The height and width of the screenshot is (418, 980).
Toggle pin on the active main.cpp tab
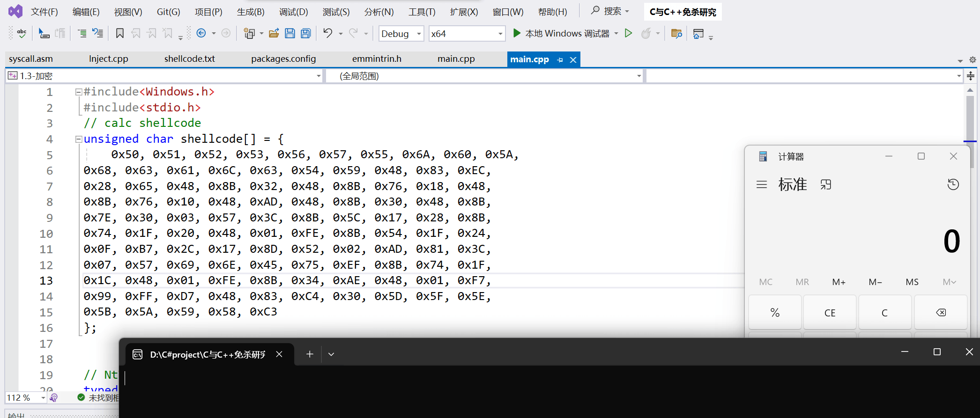(560, 60)
